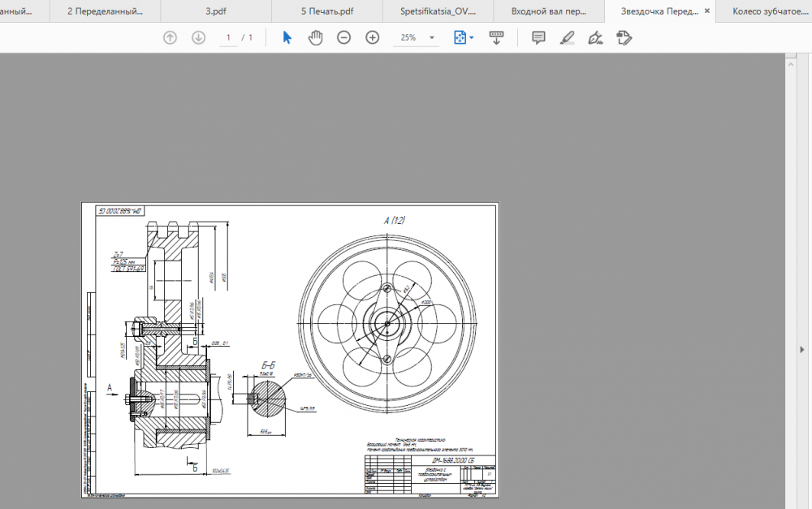Screen dimensions: 812x509
Task: Open the Spetsifikatsia_OV document tab
Action: (x=438, y=11)
